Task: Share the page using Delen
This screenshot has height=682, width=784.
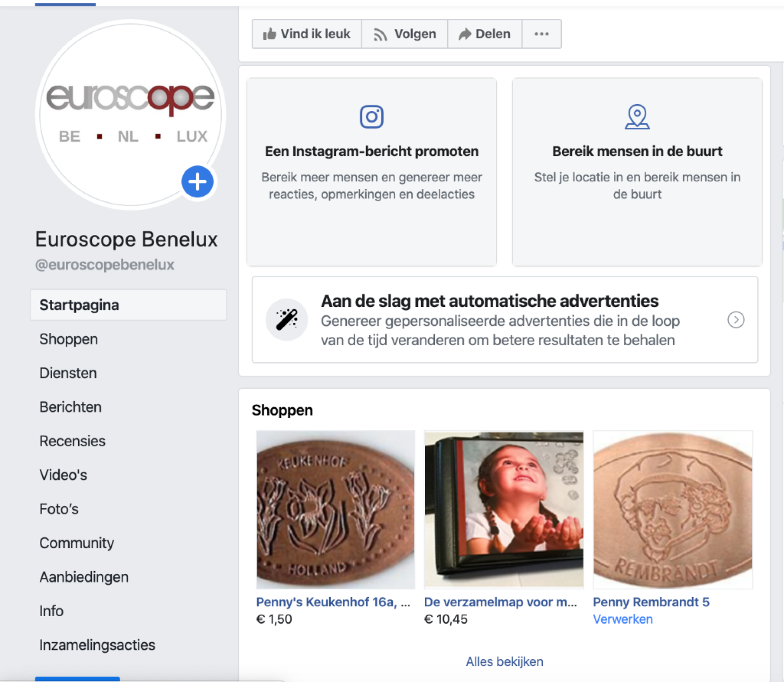Action: pyautogui.click(x=485, y=34)
